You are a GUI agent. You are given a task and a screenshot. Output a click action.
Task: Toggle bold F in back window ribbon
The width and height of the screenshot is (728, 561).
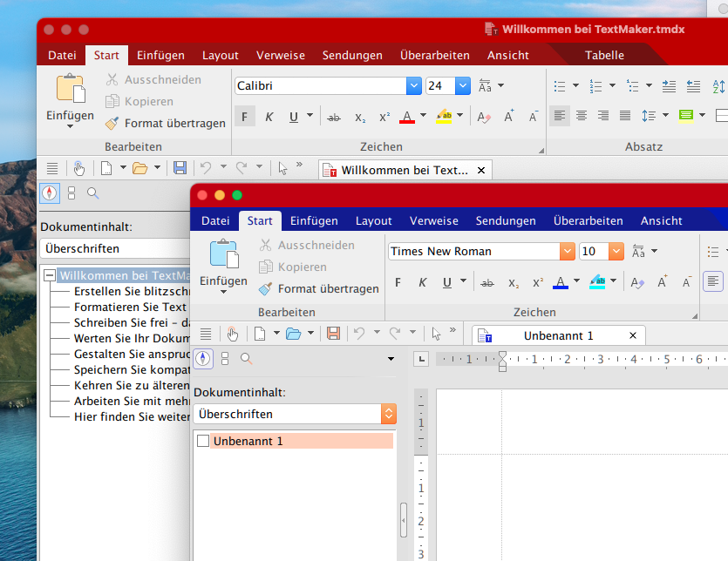[244, 117]
